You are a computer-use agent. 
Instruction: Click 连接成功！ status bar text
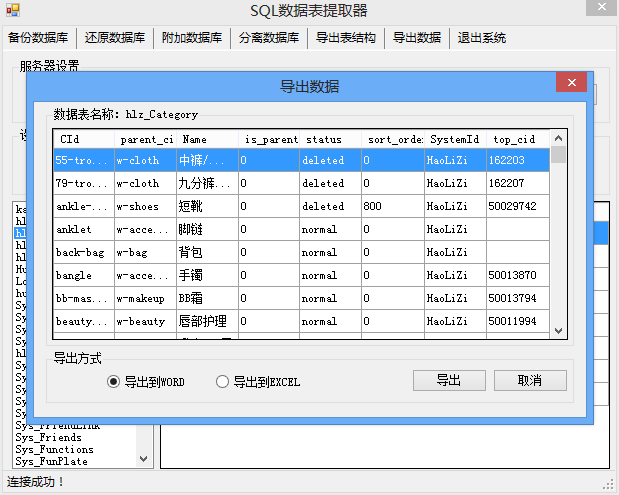click(35, 482)
